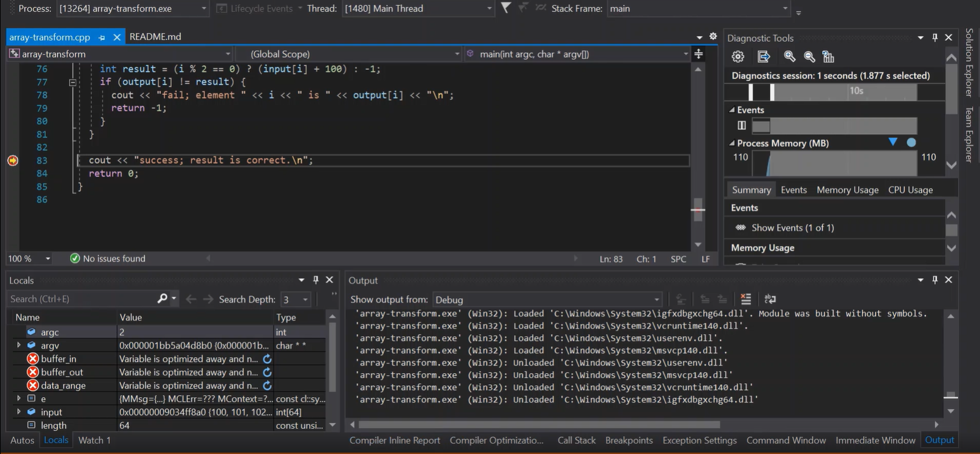Click Zoom Out in Diagnostic Tools
The height and width of the screenshot is (454, 980).
[809, 56]
